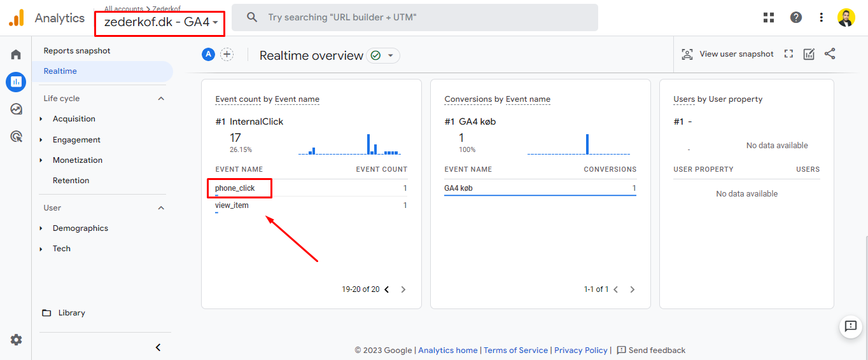The width and height of the screenshot is (868, 360).
Task: Select the view_item event row
Action: click(x=311, y=205)
